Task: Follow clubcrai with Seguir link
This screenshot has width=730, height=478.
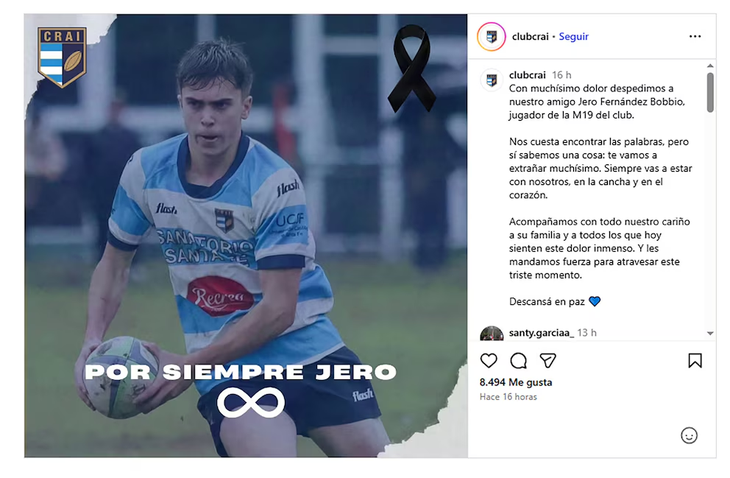Action: point(574,36)
